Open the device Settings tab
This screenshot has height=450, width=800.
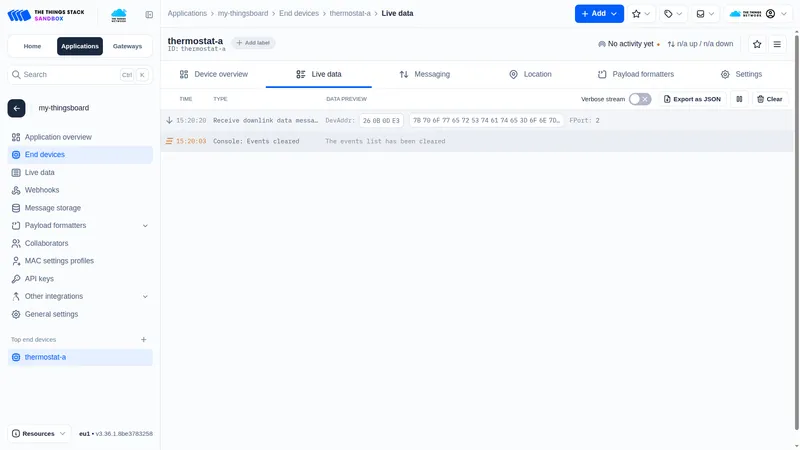(741, 74)
